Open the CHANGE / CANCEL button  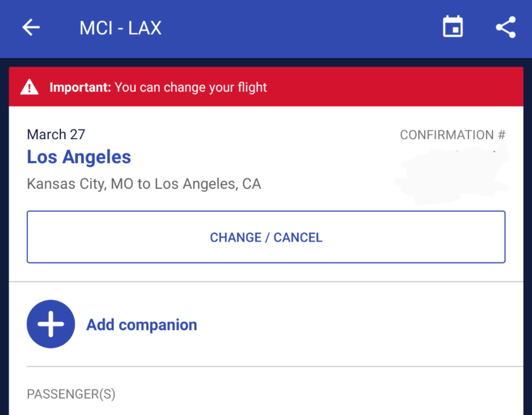tap(266, 237)
